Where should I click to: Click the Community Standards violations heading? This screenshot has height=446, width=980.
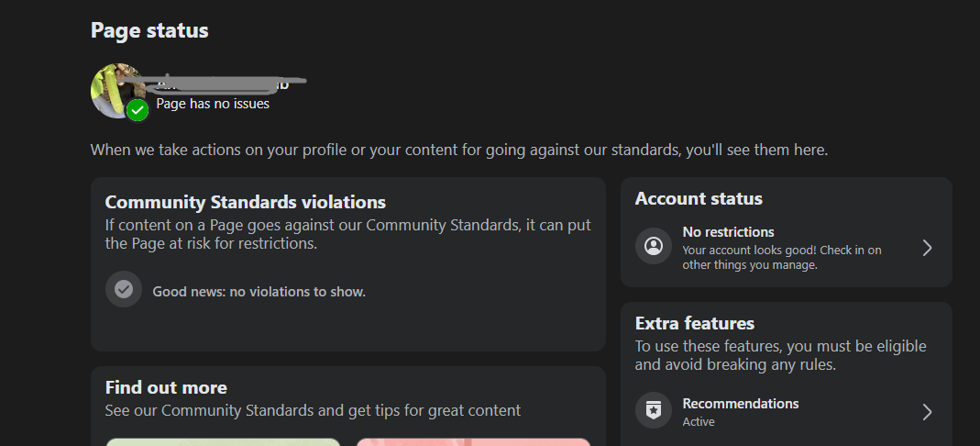(x=245, y=203)
